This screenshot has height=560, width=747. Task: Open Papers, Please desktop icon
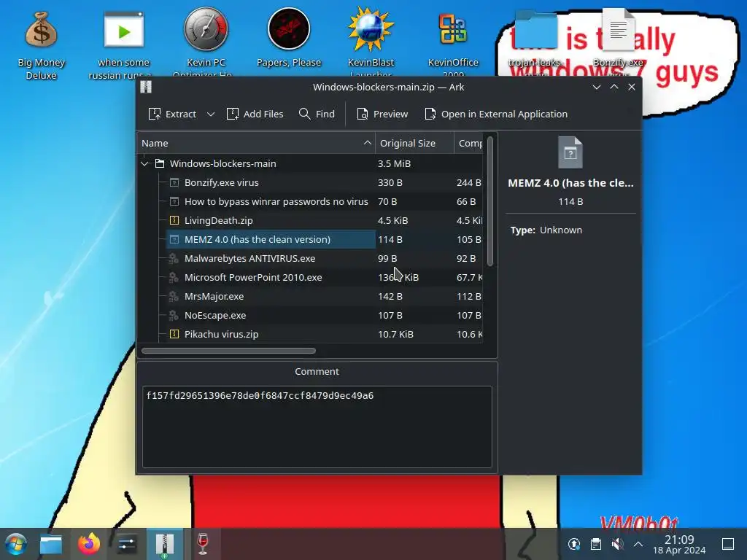coord(289,38)
